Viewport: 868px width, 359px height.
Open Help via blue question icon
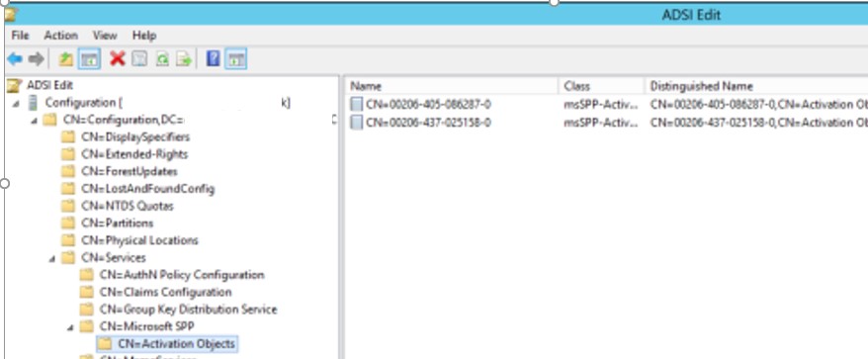[x=214, y=58]
